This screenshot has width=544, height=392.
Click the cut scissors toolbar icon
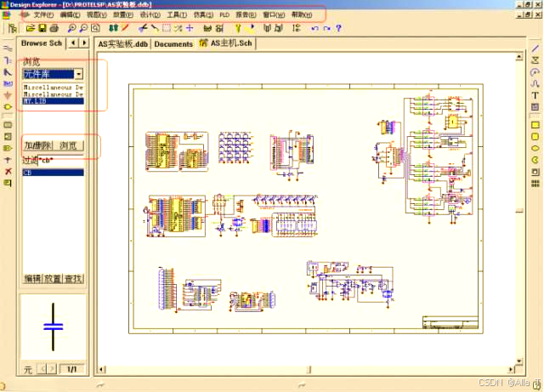pyautogui.click(x=143, y=28)
